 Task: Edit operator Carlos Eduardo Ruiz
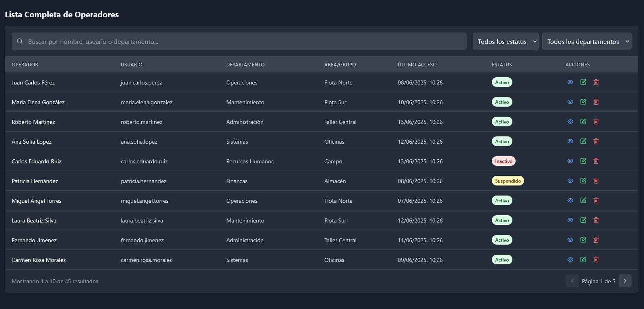(583, 161)
